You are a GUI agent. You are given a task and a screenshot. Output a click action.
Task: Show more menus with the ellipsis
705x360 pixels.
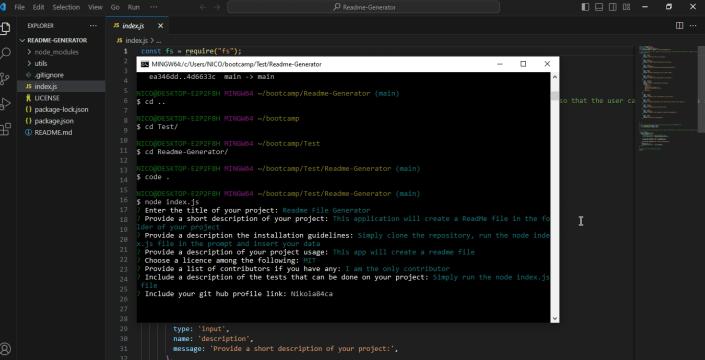[153, 7]
